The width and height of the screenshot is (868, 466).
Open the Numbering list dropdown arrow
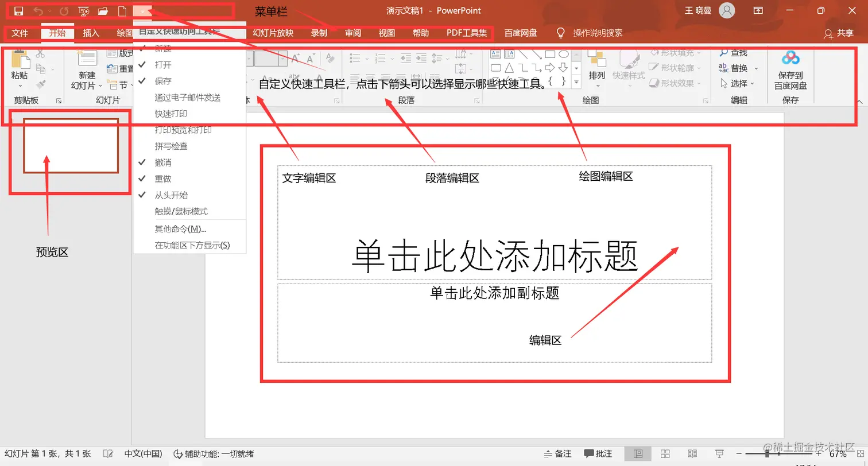391,58
